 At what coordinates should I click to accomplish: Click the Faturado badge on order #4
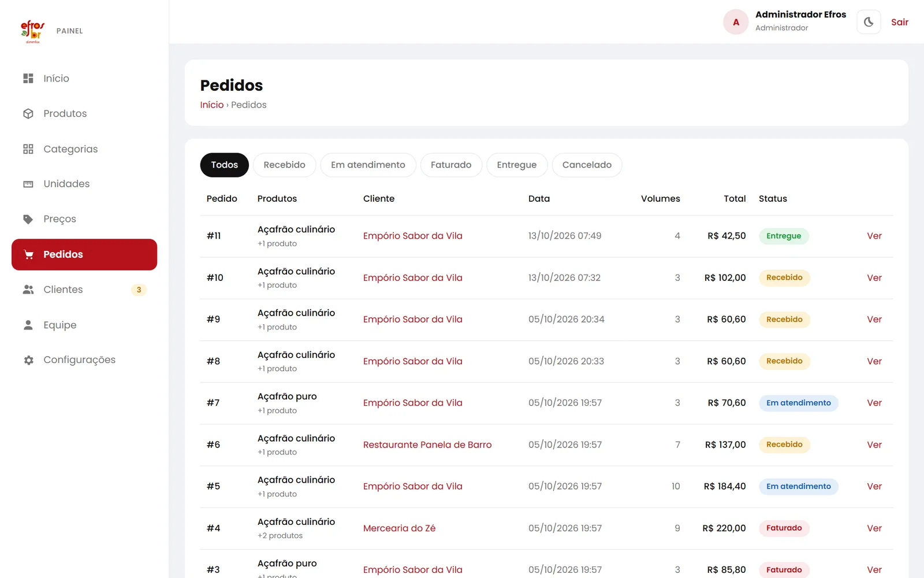coord(784,528)
